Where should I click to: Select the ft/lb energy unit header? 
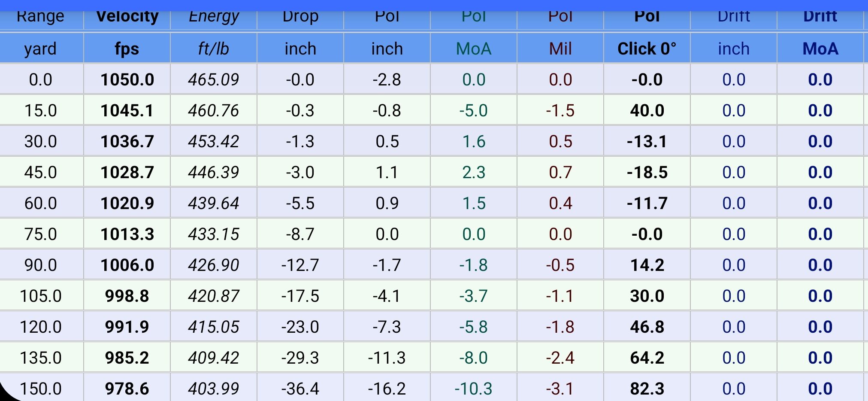[x=214, y=49]
